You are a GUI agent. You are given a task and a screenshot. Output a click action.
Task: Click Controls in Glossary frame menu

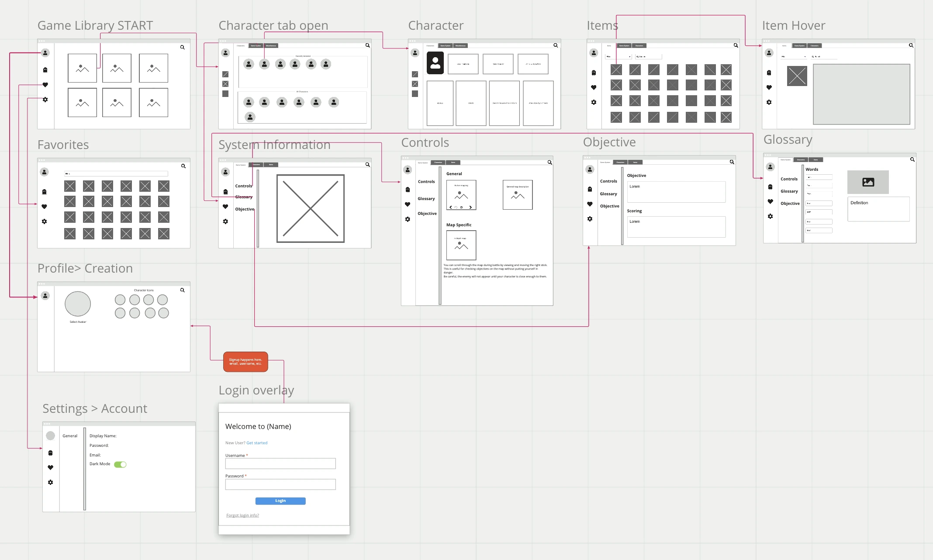point(789,179)
